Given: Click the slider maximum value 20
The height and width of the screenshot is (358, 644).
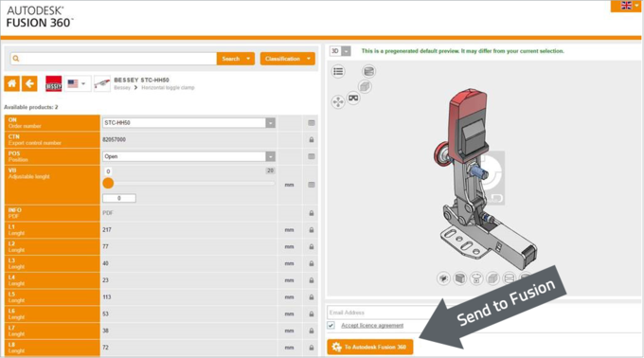Looking at the screenshot, I should click(270, 170).
